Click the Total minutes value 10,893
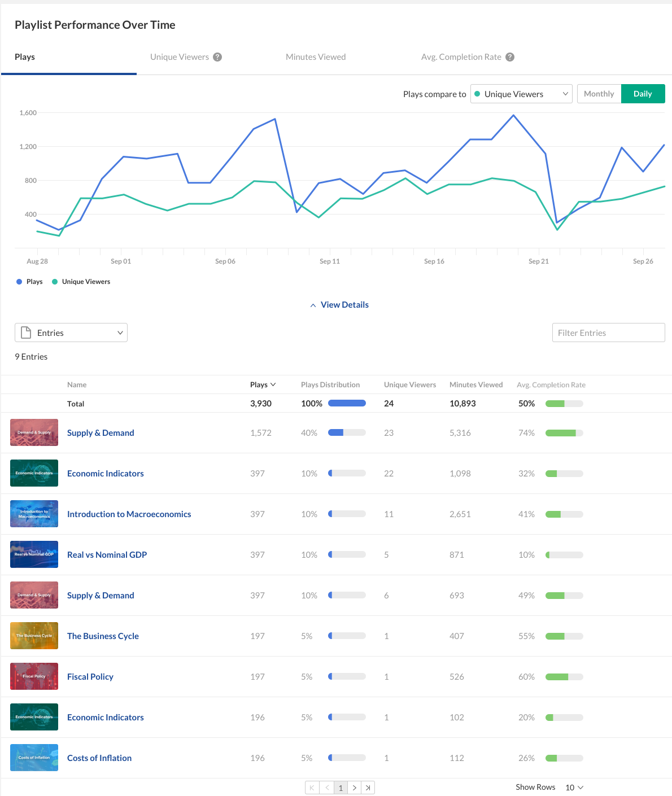The height and width of the screenshot is (796, 672). pos(462,404)
